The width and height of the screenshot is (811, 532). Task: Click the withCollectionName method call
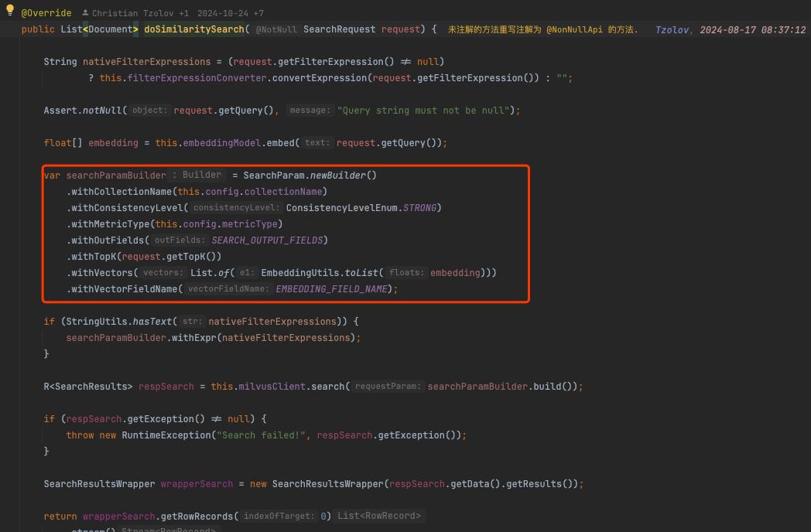coord(121,191)
